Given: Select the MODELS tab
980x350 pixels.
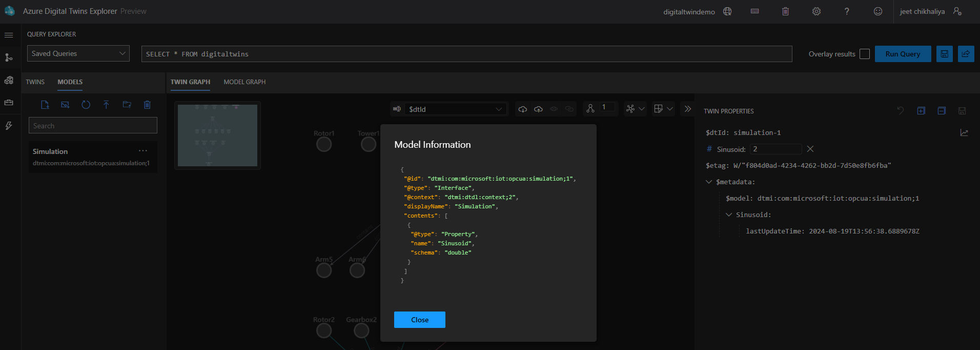Looking at the screenshot, I should coord(70,82).
